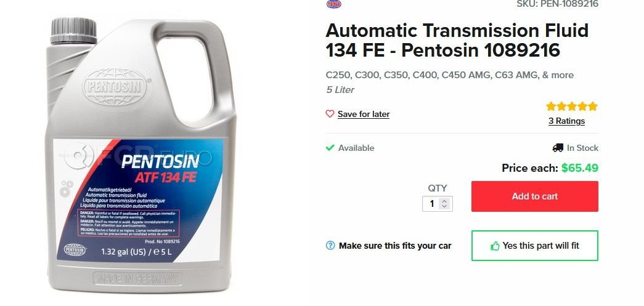Open the Save for later link
Image resolution: width=644 pixels, height=306 pixels.
[364, 115]
